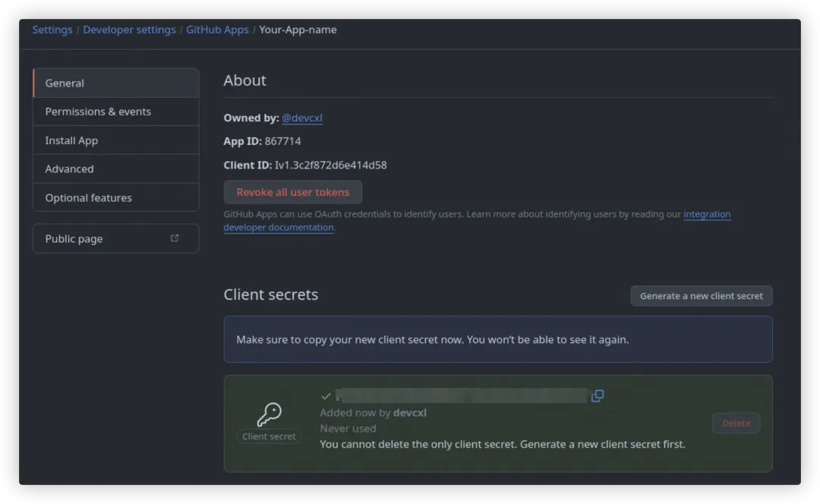Click the blurred client secret value
This screenshot has height=504, width=820.
pos(462,395)
